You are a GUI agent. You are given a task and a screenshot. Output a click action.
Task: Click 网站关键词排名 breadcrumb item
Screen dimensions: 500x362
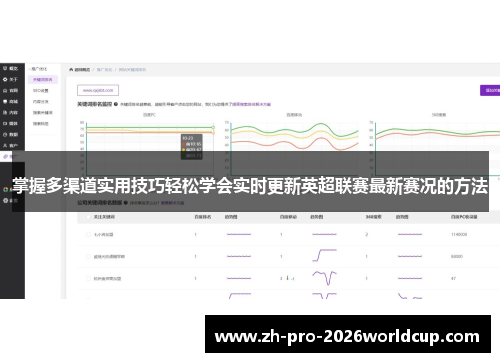coord(132,70)
